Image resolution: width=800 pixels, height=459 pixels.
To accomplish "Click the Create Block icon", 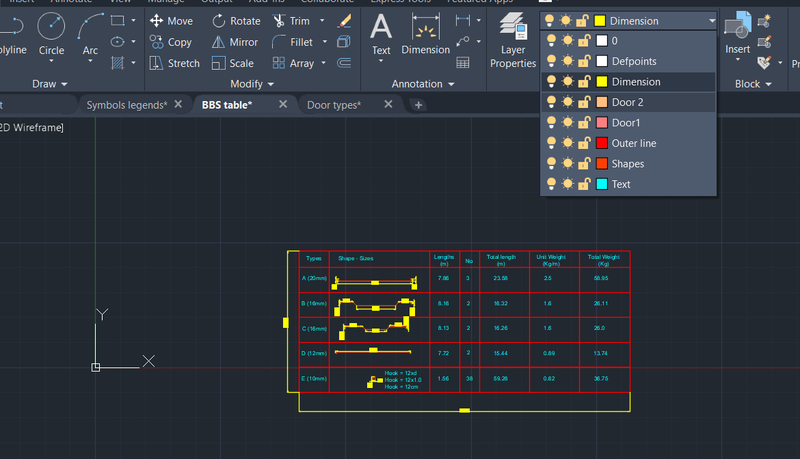I will coord(764,21).
